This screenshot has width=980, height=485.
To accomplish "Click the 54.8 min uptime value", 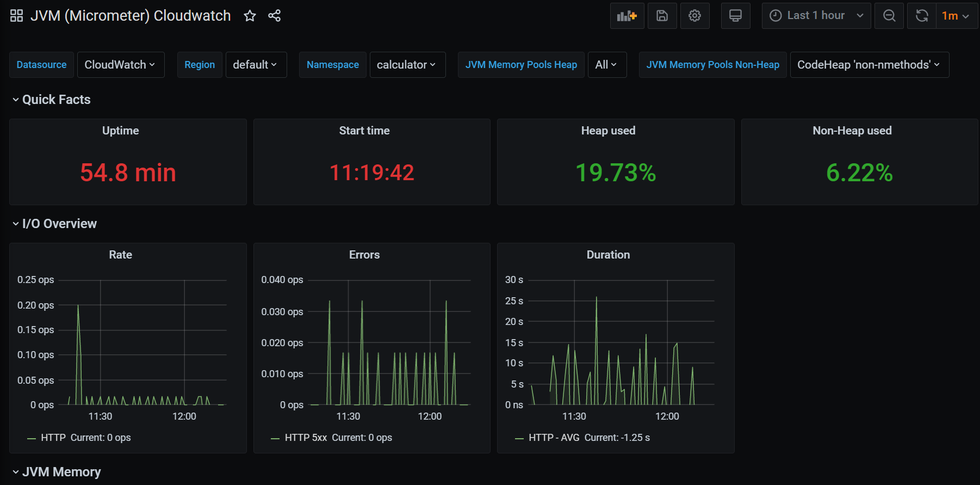I will tap(128, 173).
